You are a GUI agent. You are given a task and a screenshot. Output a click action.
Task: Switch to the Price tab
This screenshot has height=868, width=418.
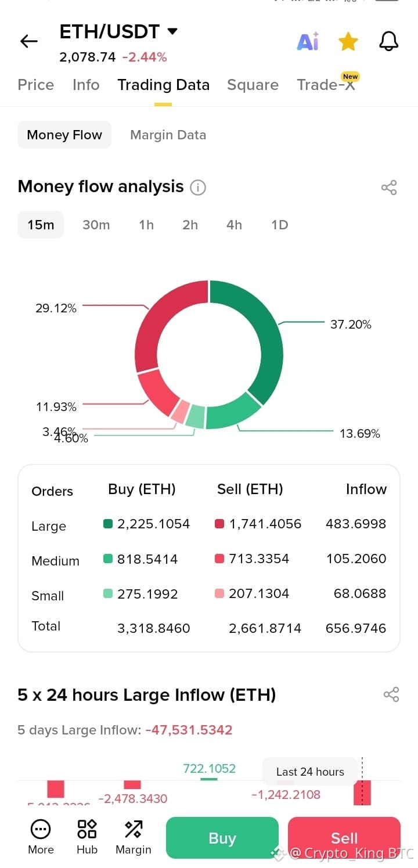tap(36, 85)
